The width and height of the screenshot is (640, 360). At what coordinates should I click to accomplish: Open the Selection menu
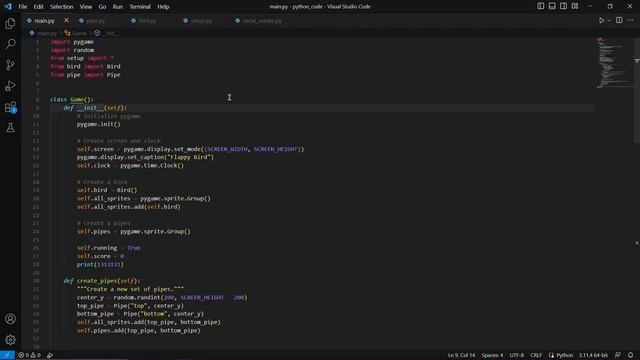(62, 7)
